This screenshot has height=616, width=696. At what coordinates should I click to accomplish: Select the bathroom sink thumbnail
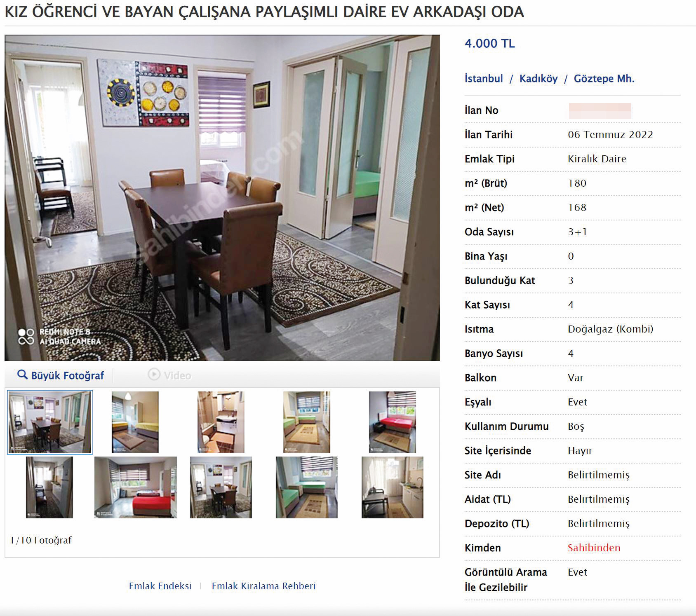[221, 422]
